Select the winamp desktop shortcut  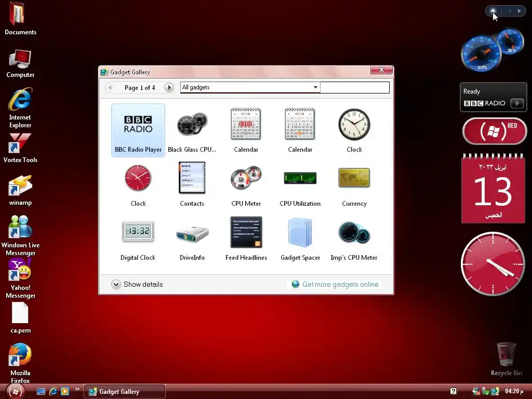20,190
